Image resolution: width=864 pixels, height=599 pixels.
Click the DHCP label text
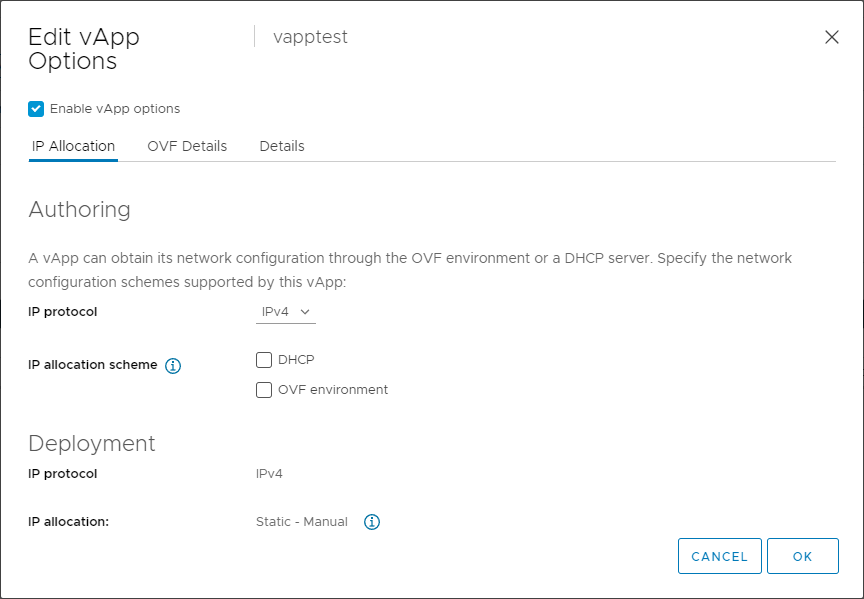pyautogui.click(x=296, y=360)
